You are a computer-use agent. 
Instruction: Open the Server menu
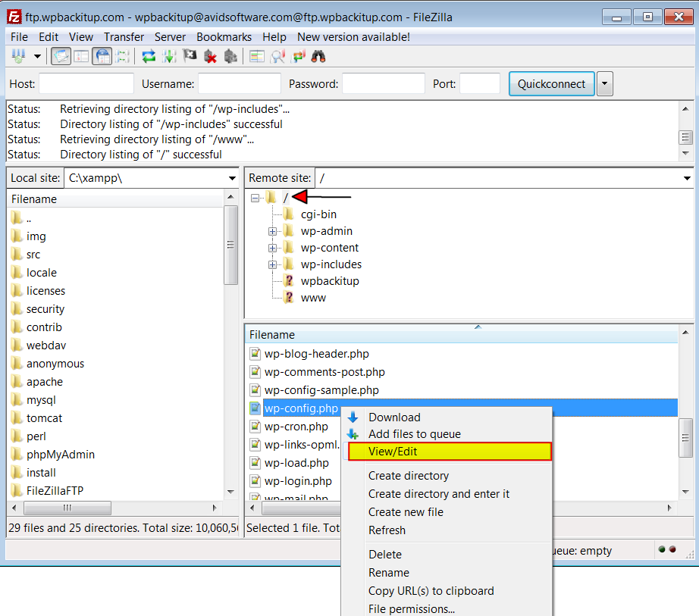point(170,37)
